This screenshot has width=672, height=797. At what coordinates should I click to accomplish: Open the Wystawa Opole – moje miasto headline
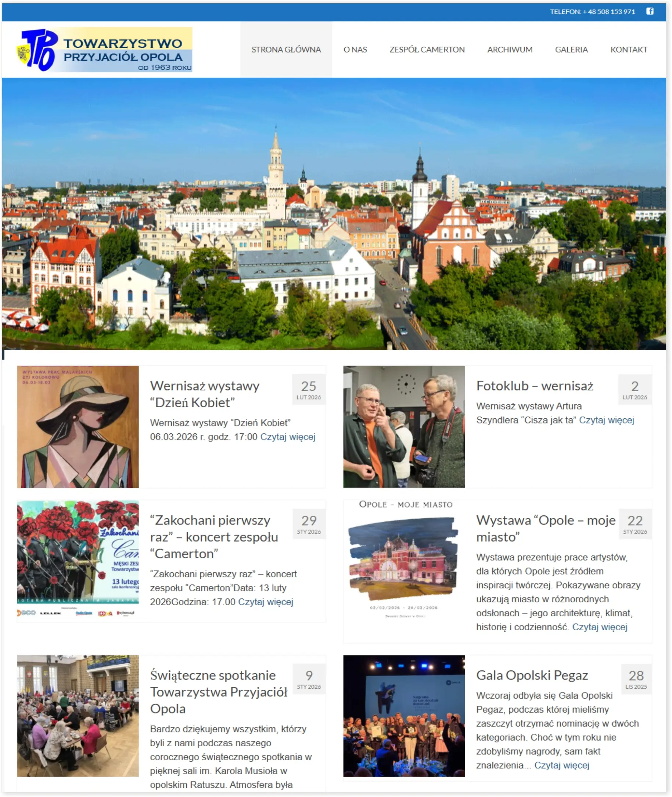(x=546, y=529)
